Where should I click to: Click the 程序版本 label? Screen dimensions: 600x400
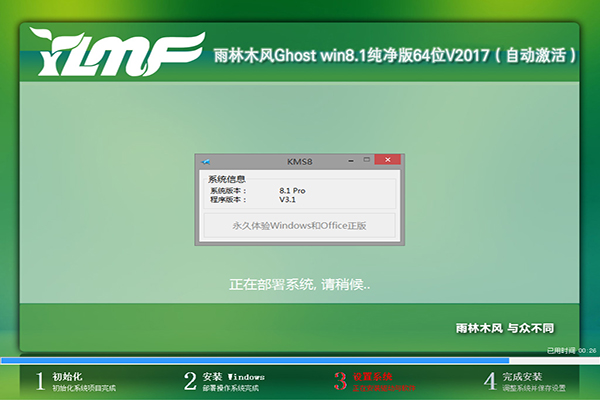click(x=228, y=199)
